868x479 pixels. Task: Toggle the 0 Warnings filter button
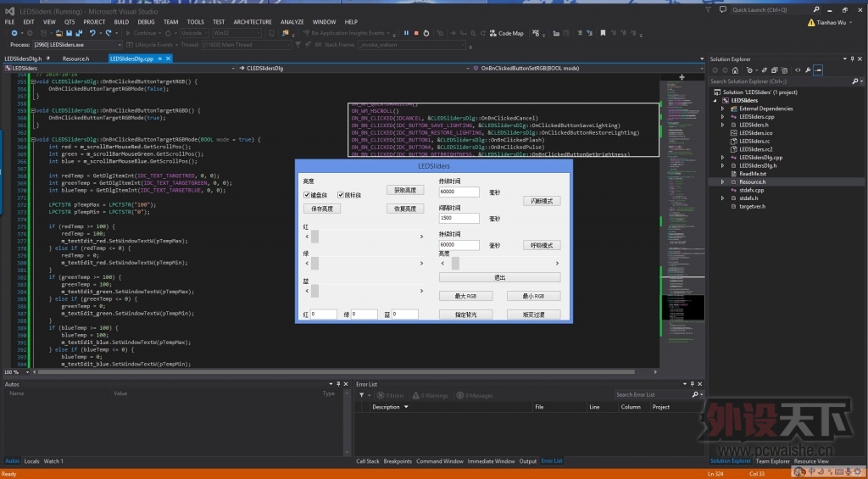(x=430, y=395)
